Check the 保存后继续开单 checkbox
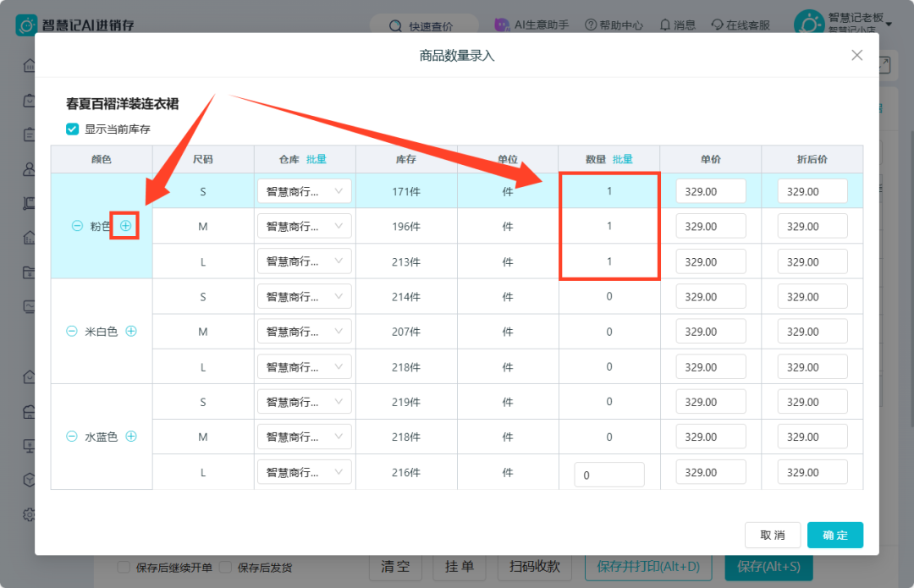The height and width of the screenshot is (588, 914). coord(124,567)
